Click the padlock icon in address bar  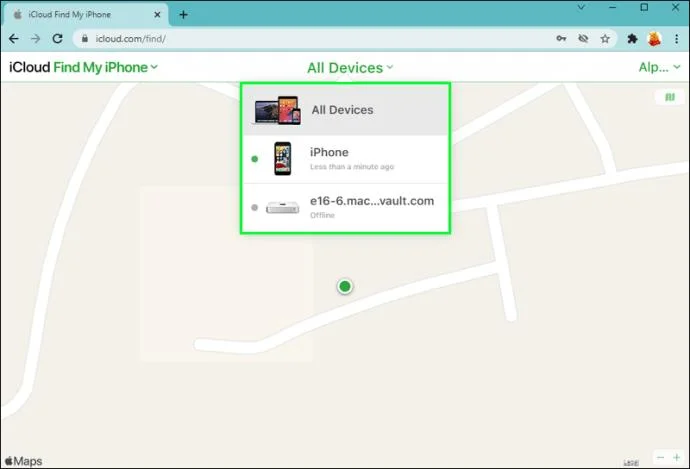(x=85, y=39)
